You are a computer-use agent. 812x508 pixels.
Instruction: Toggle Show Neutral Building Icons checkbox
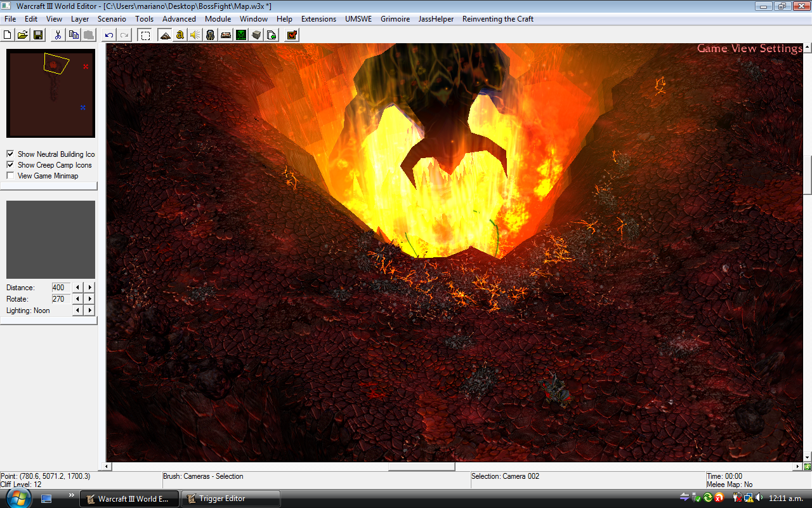pos(10,154)
